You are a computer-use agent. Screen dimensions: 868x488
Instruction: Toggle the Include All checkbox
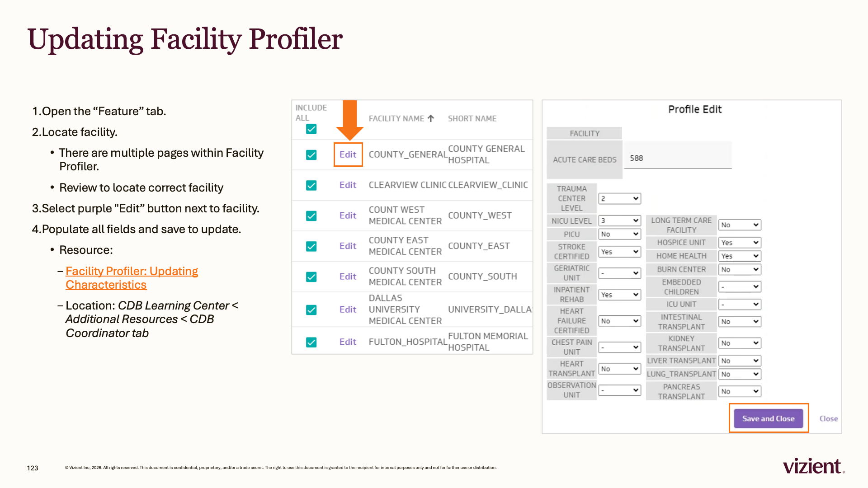[311, 129]
